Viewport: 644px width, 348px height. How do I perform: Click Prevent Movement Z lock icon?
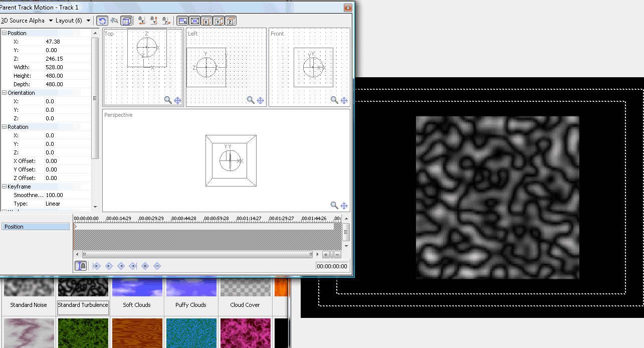[166, 21]
